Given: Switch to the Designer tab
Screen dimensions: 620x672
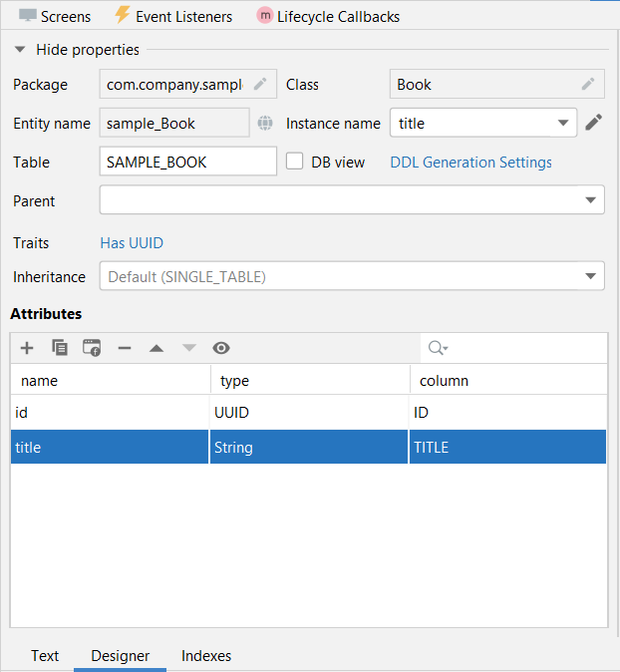Looking at the screenshot, I should pos(120,656).
